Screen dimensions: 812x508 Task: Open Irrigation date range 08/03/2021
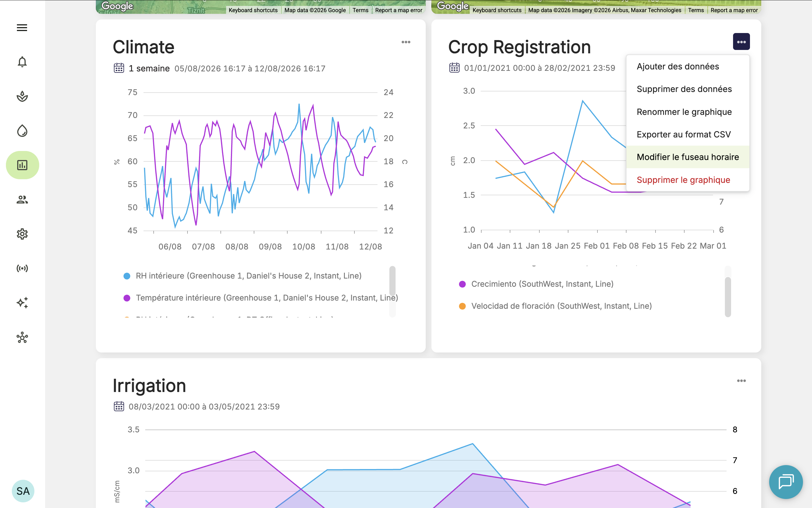click(204, 406)
